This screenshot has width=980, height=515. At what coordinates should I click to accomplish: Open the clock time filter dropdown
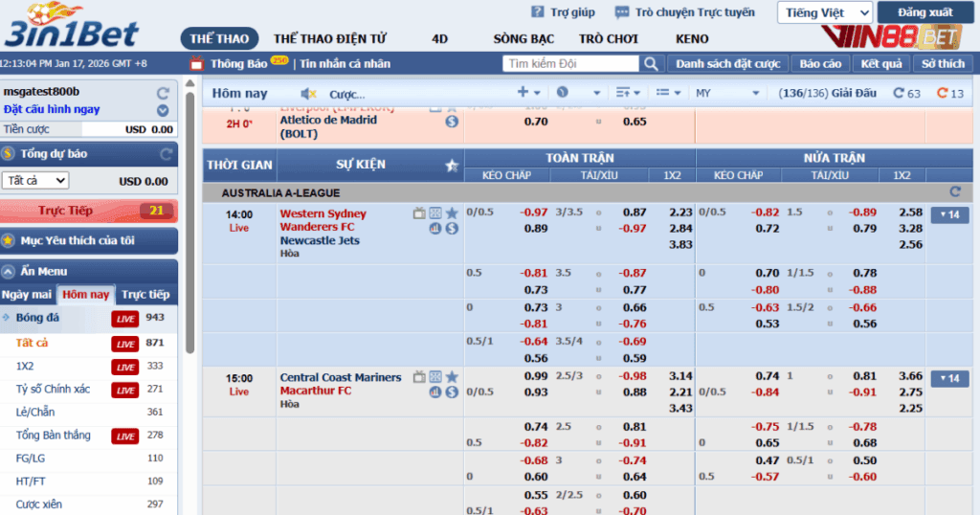(x=578, y=93)
